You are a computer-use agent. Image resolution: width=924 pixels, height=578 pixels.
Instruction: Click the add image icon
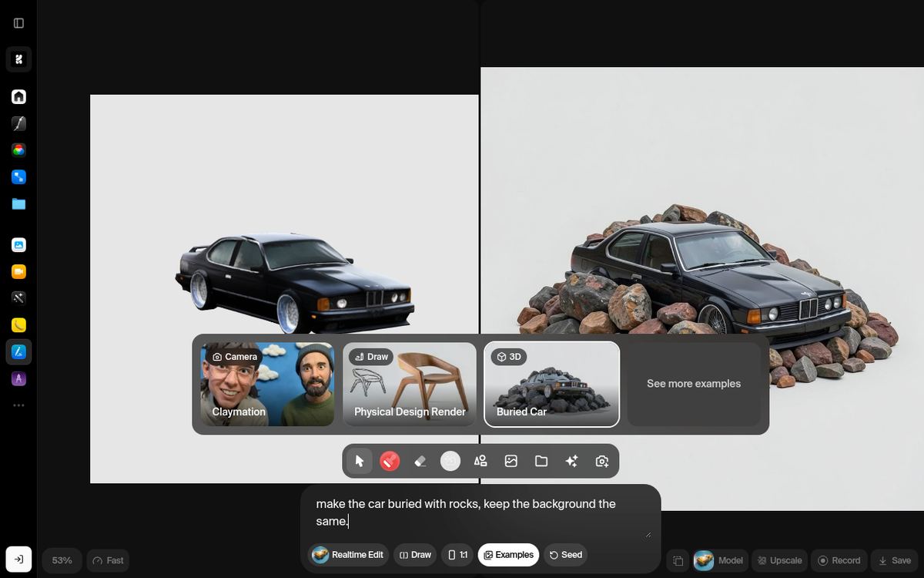tap(511, 461)
